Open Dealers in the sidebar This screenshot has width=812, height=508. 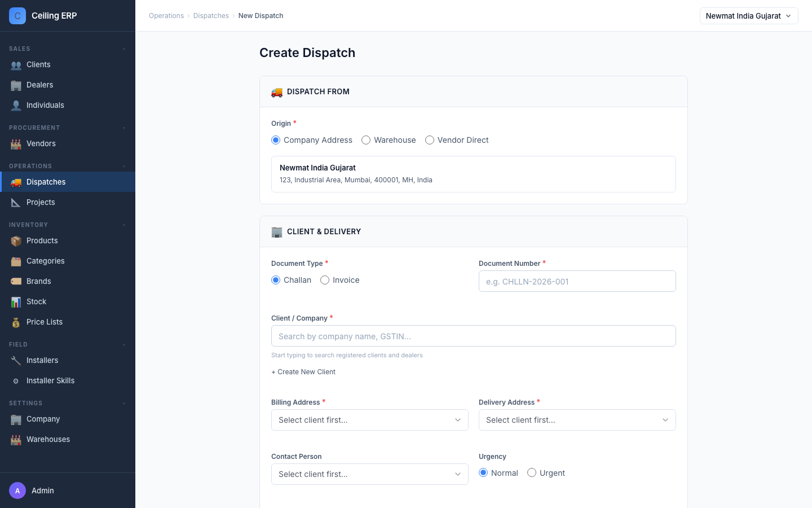(68, 85)
